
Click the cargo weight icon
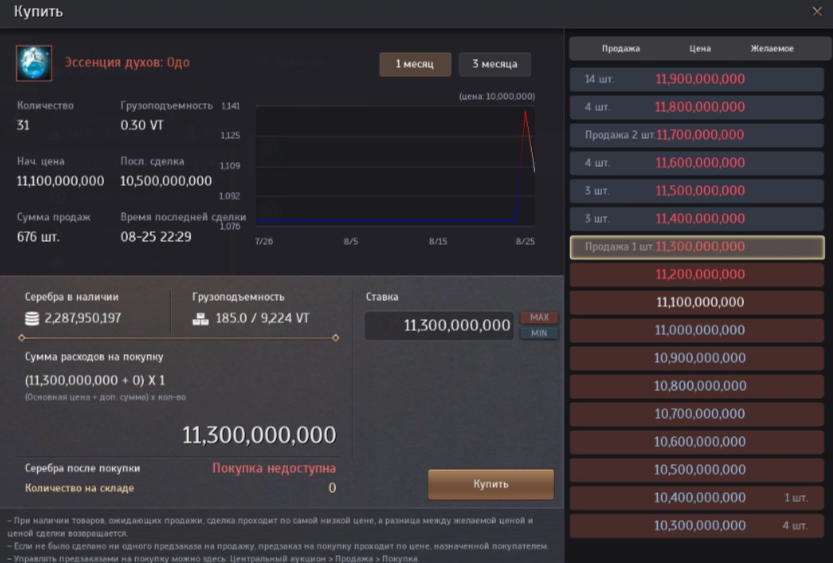click(200, 319)
